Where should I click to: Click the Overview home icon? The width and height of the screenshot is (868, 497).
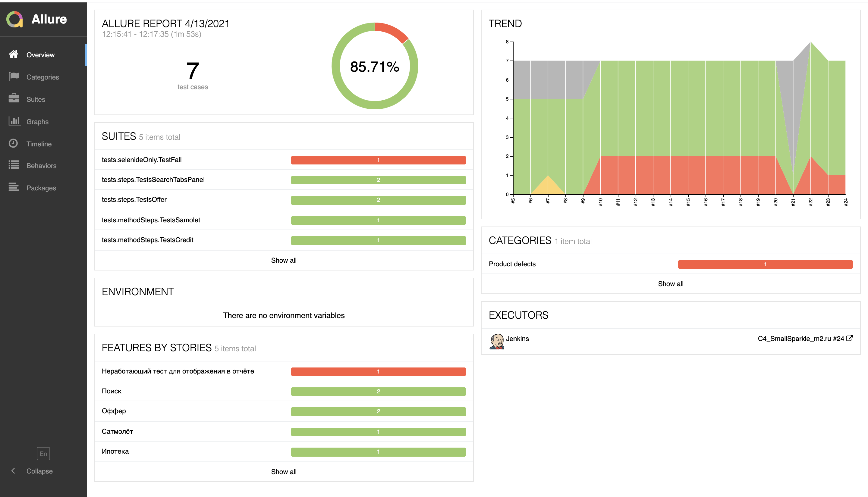tap(14, 54)
